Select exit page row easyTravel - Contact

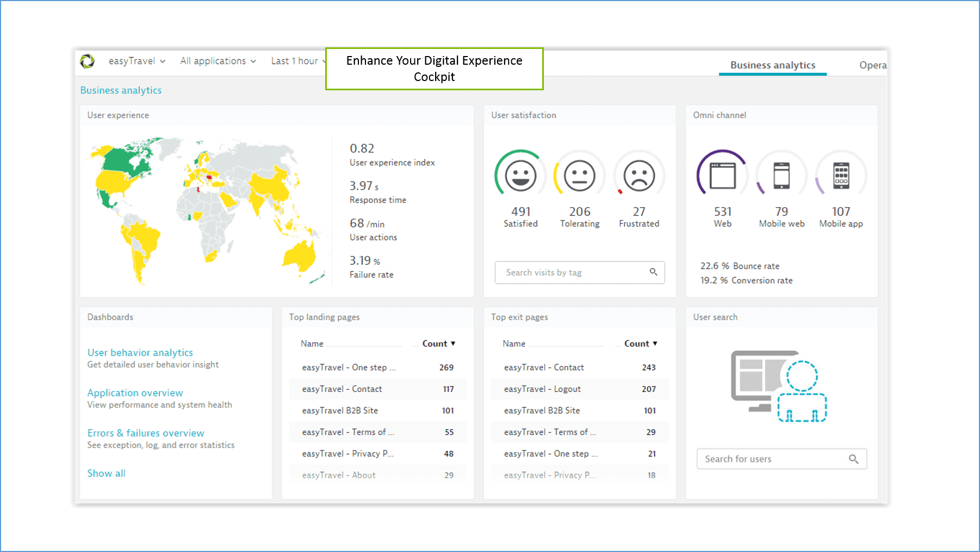coord(580,368)
